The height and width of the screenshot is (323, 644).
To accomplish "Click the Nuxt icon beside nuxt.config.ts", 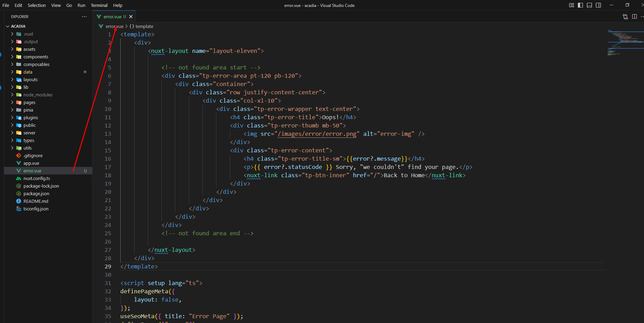I will 19,178.
